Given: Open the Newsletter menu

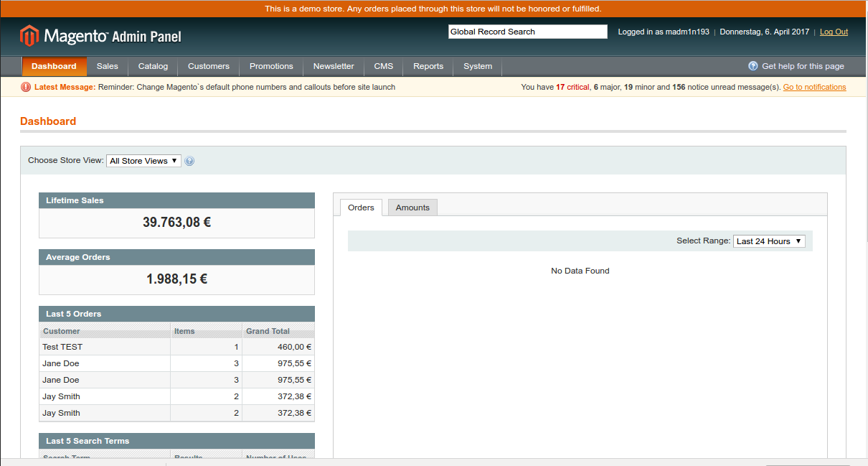Looking at the screenshot, I should coord(334,66).
